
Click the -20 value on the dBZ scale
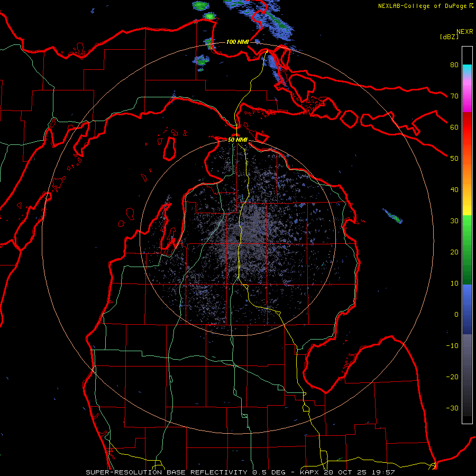tap(452, 377)
